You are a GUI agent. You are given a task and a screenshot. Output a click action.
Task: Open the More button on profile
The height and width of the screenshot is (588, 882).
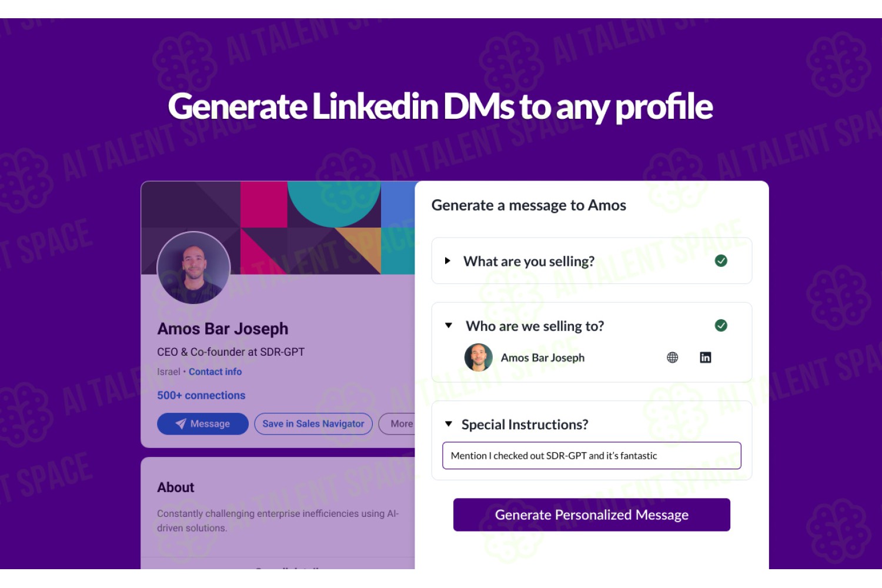(x=398, y=424)
